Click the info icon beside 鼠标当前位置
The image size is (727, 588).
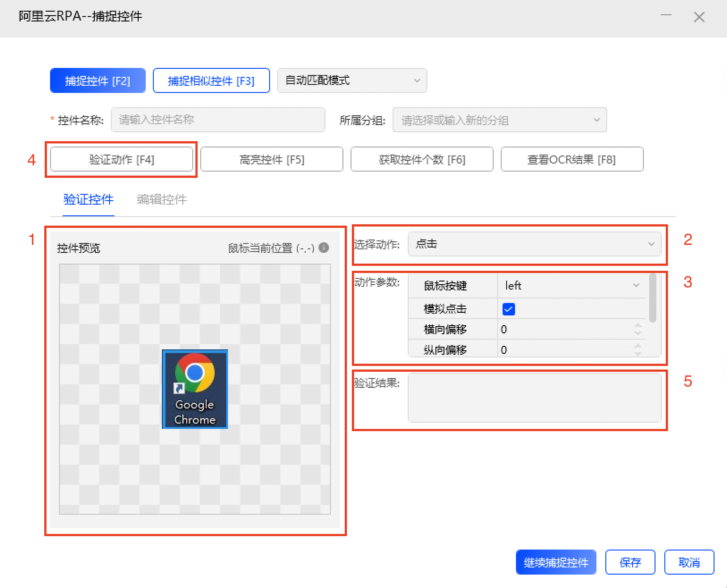coord(324,247)
